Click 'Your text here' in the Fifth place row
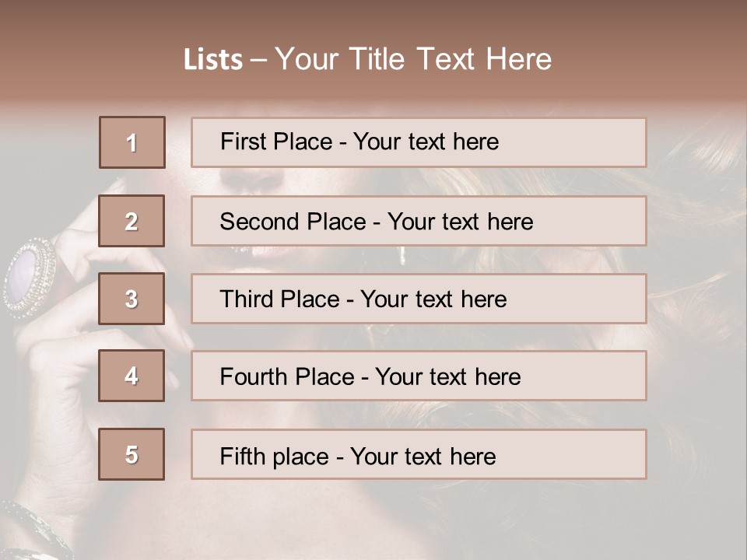Image resolution: width=747 pixels, height=560 pixels. coord(423,457)
